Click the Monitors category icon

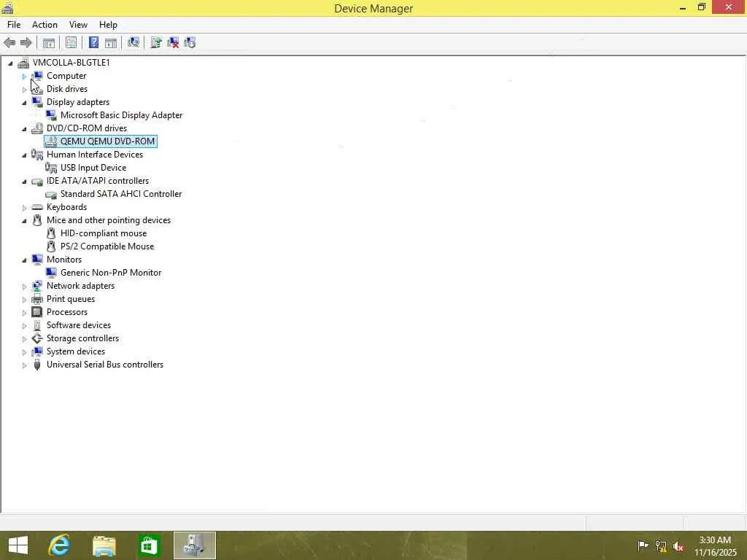click(x=37, y=260)
